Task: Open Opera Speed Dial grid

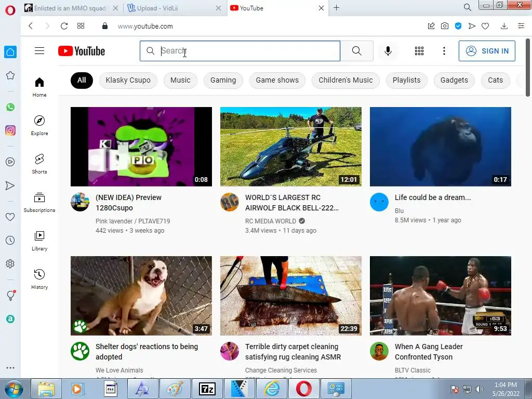Action: [x=81, y=26]
